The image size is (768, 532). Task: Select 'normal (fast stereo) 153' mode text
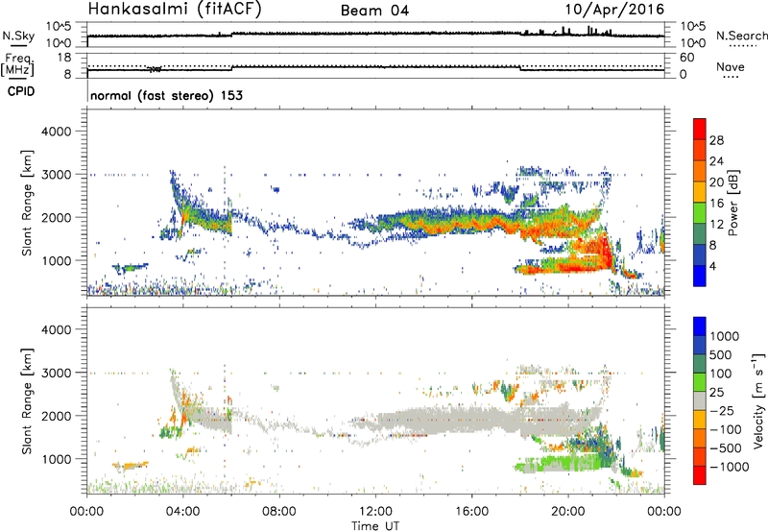point(166,95)
